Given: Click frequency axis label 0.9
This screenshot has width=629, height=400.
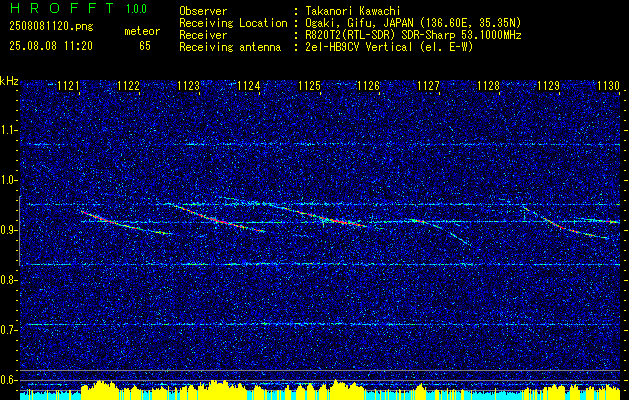Looking at the screenshot, I should click(7, 230).
